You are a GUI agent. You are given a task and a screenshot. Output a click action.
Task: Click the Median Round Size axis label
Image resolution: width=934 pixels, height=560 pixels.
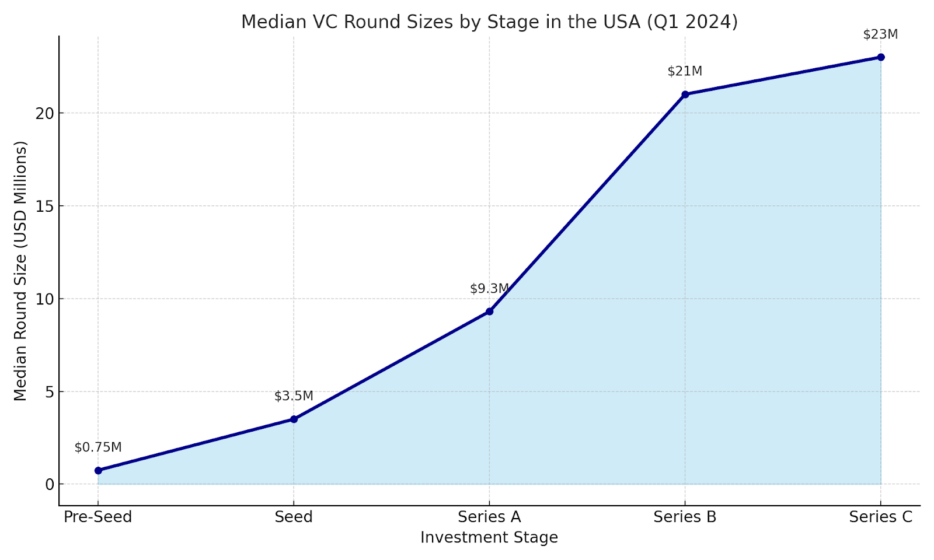coord(20,271)
